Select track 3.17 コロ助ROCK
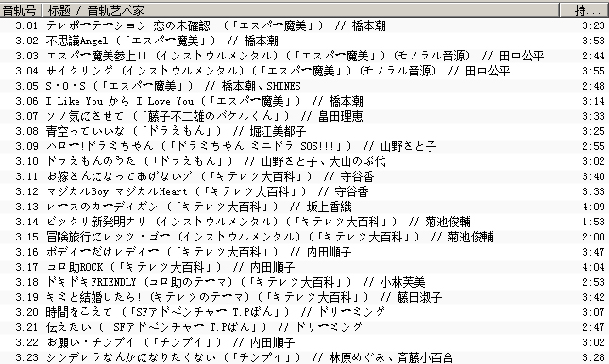The image size is (609, 364). [x=304, y=267]
